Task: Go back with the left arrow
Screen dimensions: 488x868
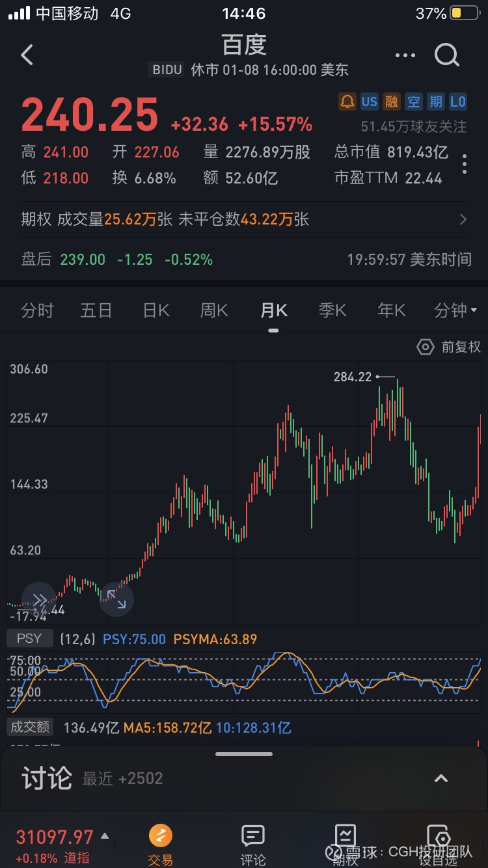Action: (x=27, y=55)
